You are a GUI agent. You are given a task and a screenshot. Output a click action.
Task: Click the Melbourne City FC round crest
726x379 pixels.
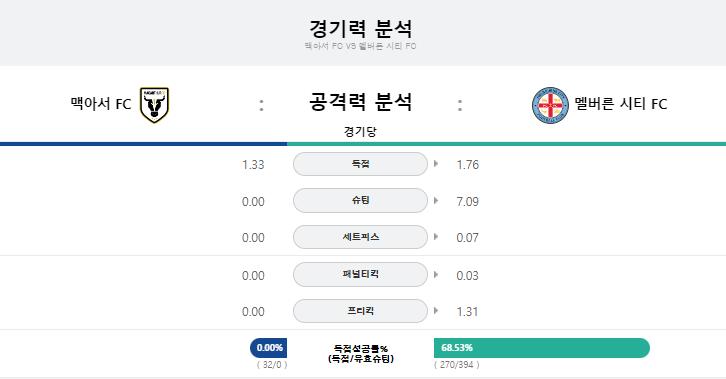coord(550,105)
